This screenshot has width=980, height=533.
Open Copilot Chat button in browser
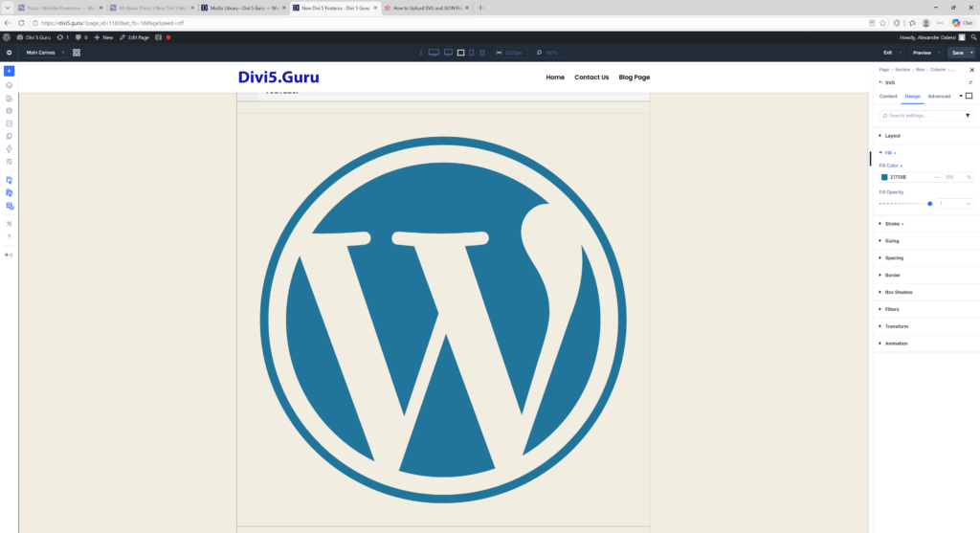coord(963,23)
